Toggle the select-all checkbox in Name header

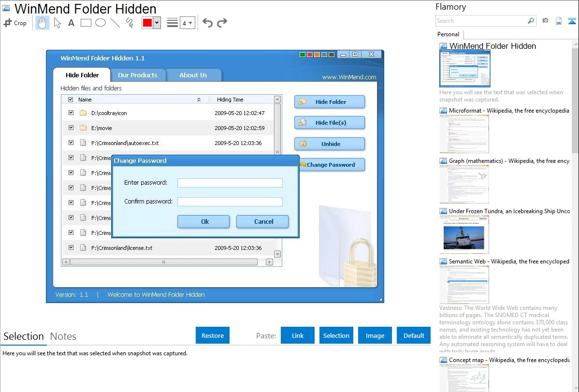pos(71,100)
